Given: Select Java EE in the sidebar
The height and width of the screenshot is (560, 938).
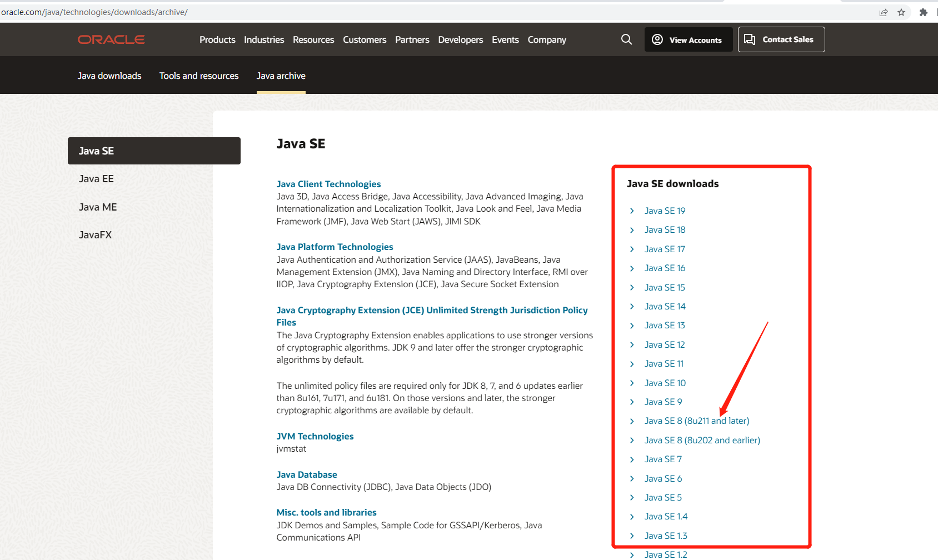Looking at the screenshot, I should click(96, 179).
